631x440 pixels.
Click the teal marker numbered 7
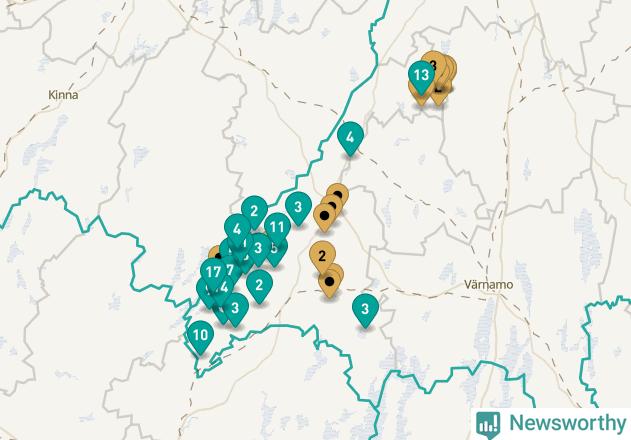(x=231, y=270)
